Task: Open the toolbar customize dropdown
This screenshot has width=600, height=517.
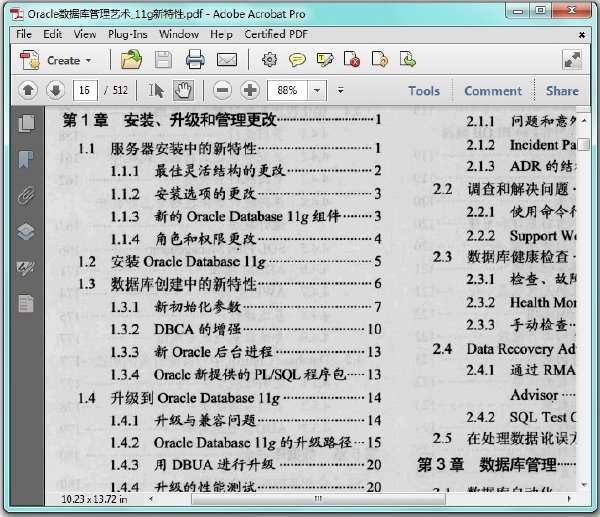Action: tap(340, 90)
